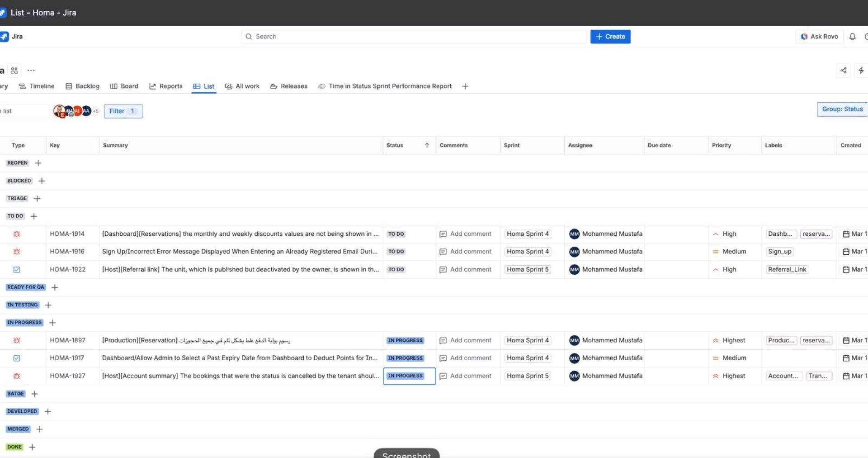Image resolution: width=868 pixels, height=458 pixels.
Task: Click the bug type icon for HOMA-1916
Action: [17, 252]
